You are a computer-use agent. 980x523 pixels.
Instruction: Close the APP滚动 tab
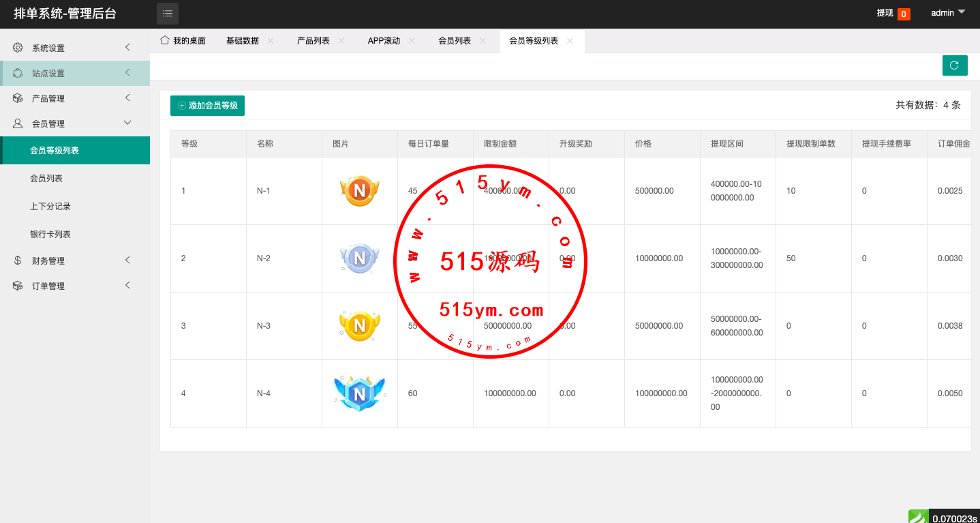412,41
